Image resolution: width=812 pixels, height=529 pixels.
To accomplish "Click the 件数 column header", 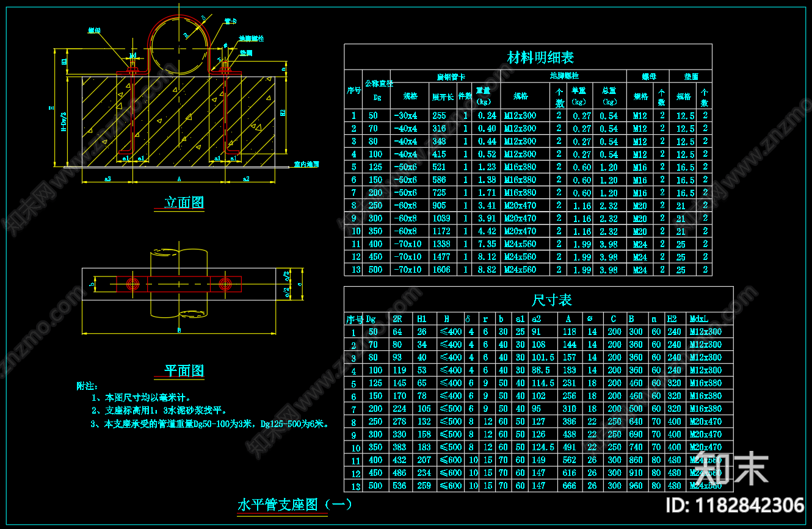I will [x=465, y=96].
